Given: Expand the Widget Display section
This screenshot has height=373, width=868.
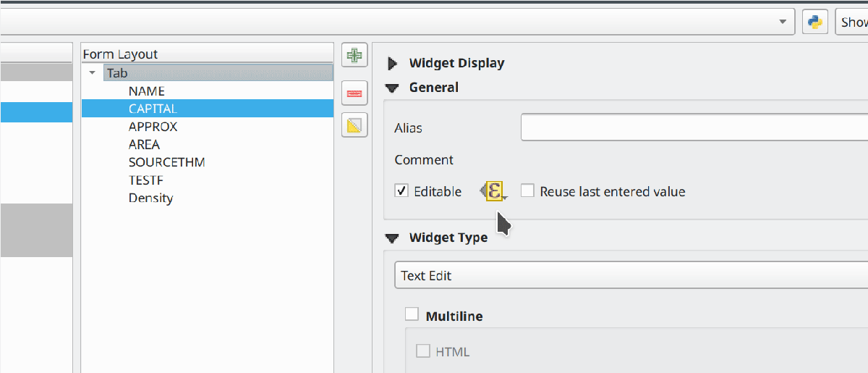Looking at the screenshot, I should tap(392, 64).
